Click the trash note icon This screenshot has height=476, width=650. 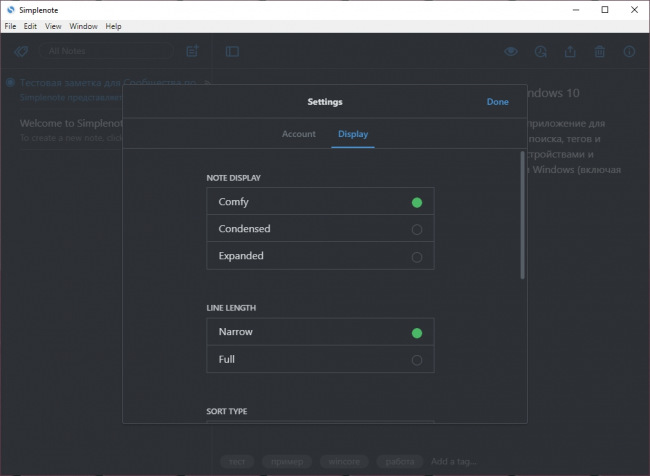pyautogui.click(x=600, y=51)
